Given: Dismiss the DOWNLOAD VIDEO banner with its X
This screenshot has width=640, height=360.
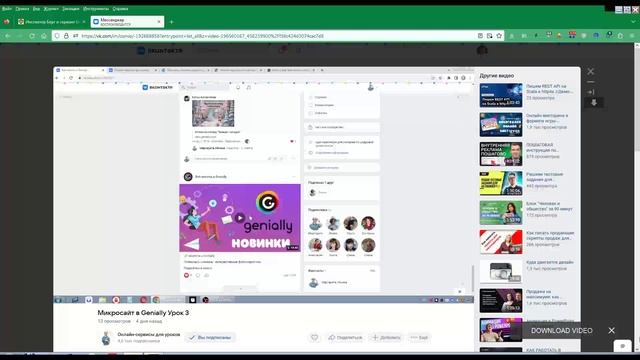Looking at the screenshot, I should [x=611, y=331].
